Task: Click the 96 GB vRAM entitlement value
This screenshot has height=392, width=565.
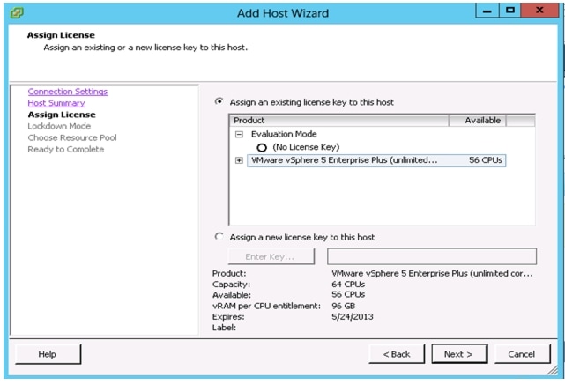Action: coord(344,306)
